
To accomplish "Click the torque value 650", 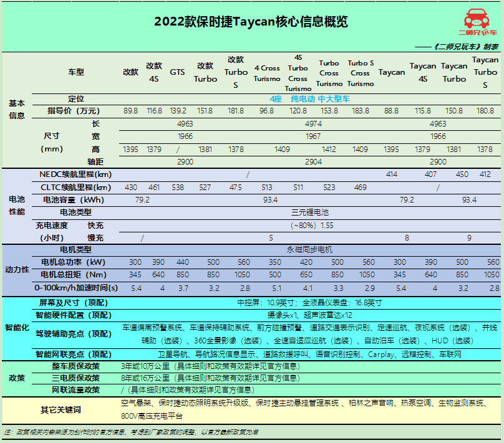I will point(306,275).
